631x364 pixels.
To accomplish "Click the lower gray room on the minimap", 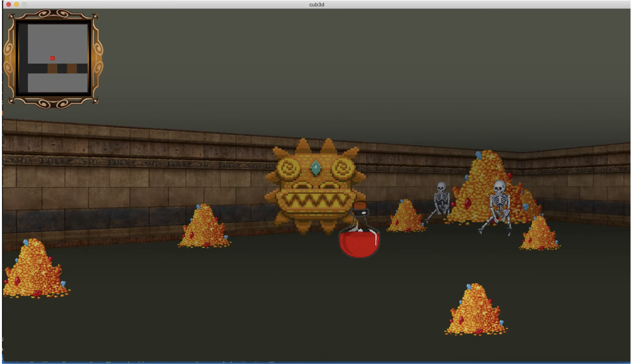I will point(57,83).
